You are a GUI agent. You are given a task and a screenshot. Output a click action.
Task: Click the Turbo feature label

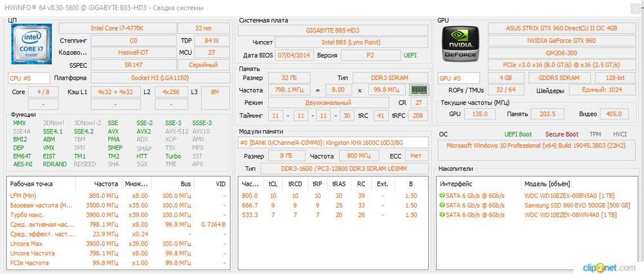click(173, 156)
